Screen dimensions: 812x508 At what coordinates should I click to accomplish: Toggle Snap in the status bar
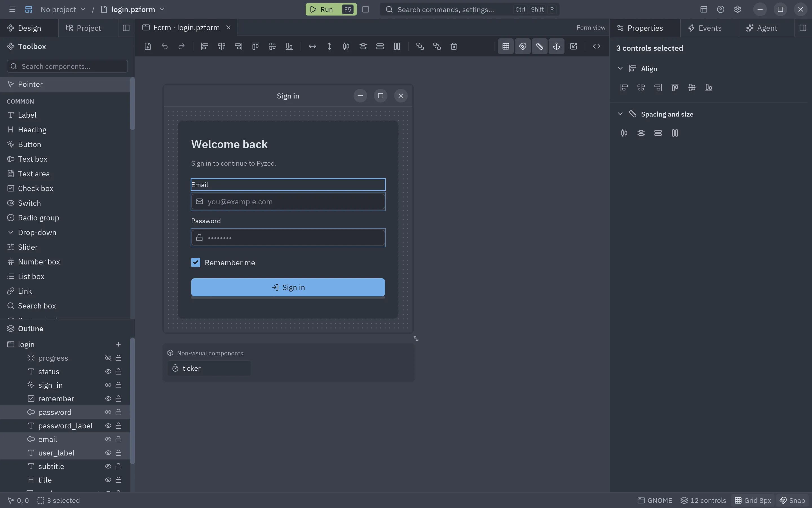tap(793, 500)
